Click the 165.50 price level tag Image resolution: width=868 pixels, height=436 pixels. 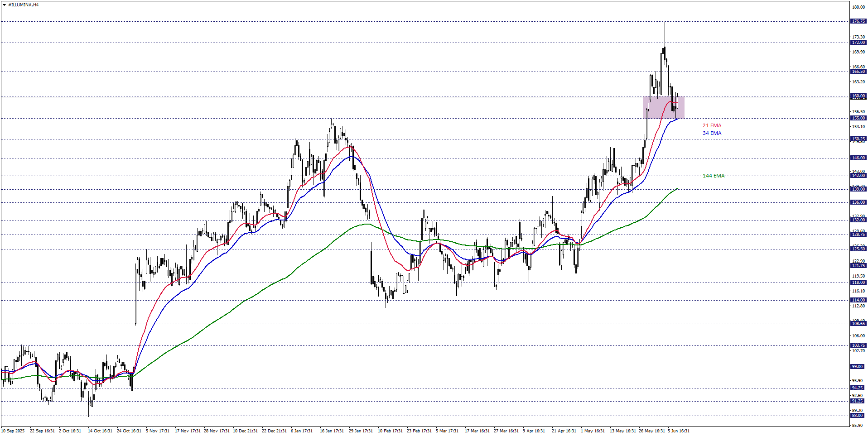pos(858,72)
